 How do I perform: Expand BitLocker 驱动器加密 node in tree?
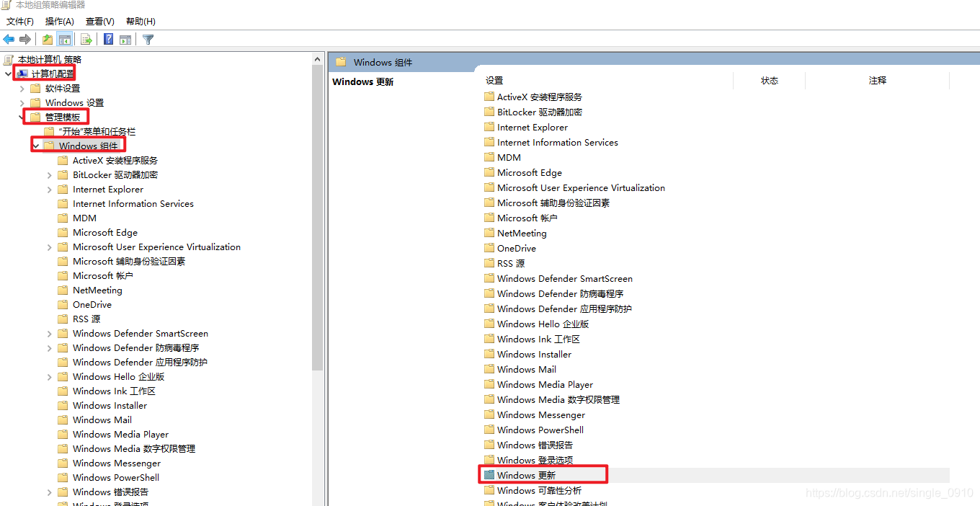coord(50,174)
